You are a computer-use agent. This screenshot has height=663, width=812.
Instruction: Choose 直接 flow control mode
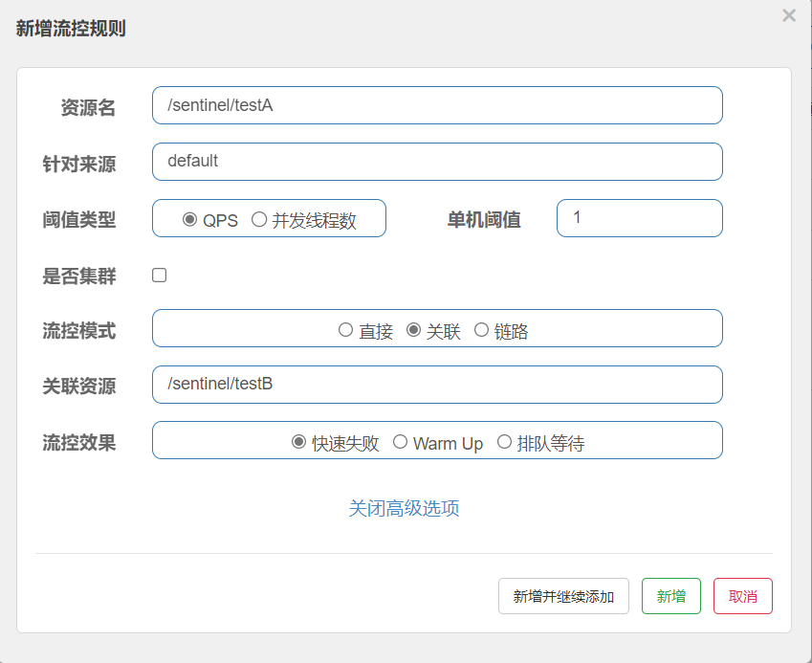click(345, 330)
